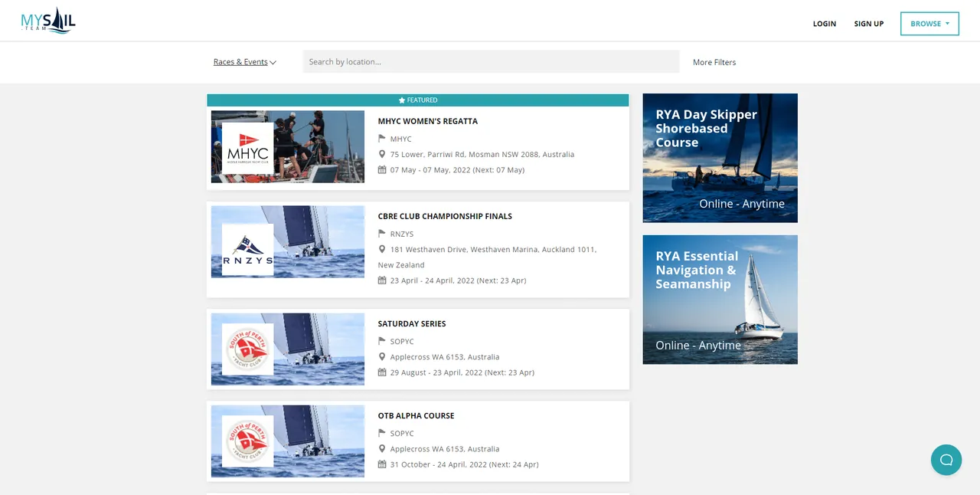This screenshot has height=495, width=980.
Task: Open the Saturday Series event
Action: click(412, 323)
